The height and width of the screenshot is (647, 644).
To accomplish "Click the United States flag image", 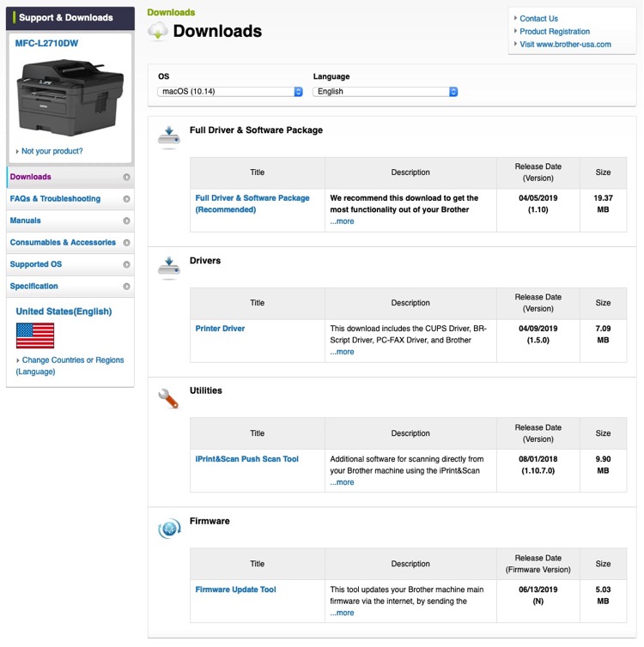I will coord(35,336).
